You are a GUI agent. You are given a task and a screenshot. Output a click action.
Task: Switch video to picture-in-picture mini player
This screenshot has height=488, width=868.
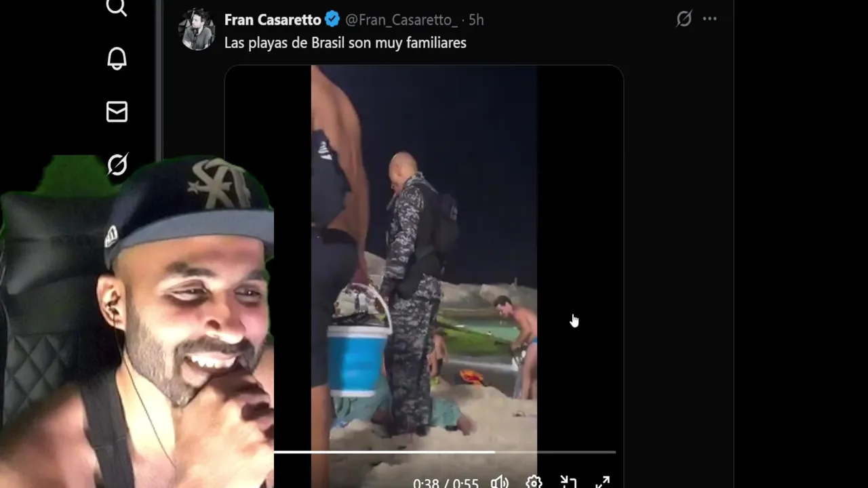(x=568, y=482)
